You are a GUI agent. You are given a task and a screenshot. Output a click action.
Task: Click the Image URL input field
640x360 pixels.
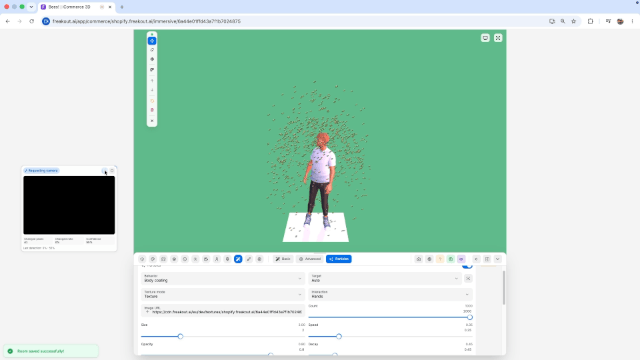click(223, 310)
